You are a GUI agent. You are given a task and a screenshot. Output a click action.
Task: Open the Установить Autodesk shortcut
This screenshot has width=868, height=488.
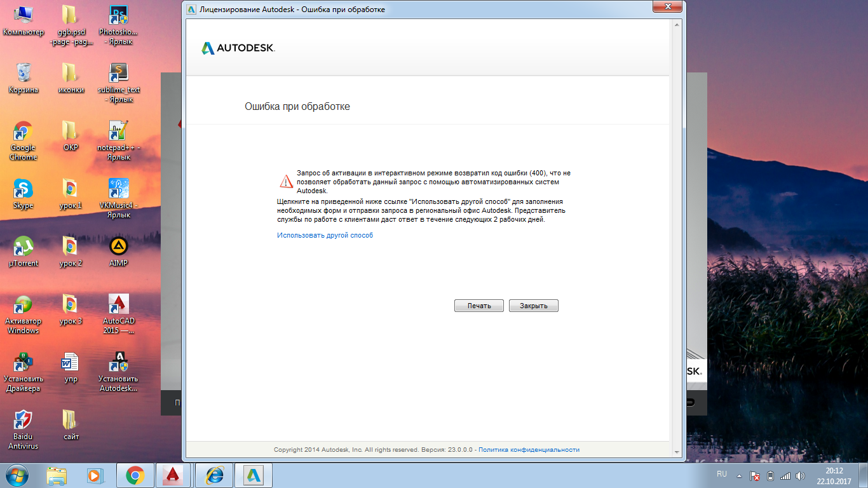118,372
